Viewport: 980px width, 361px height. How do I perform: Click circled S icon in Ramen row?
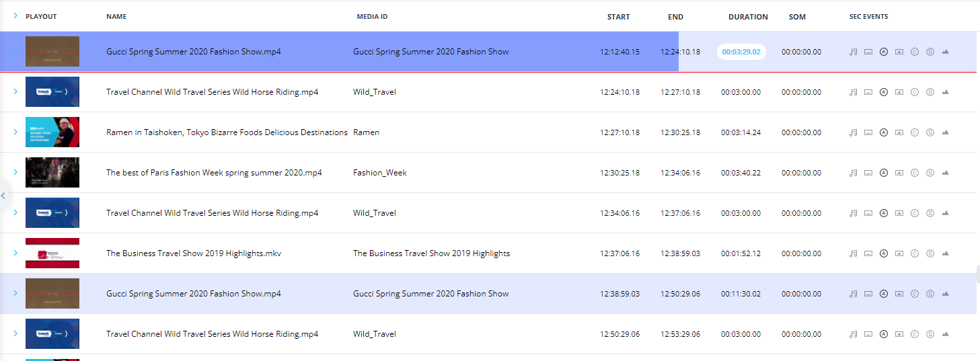tap(930, 132)
